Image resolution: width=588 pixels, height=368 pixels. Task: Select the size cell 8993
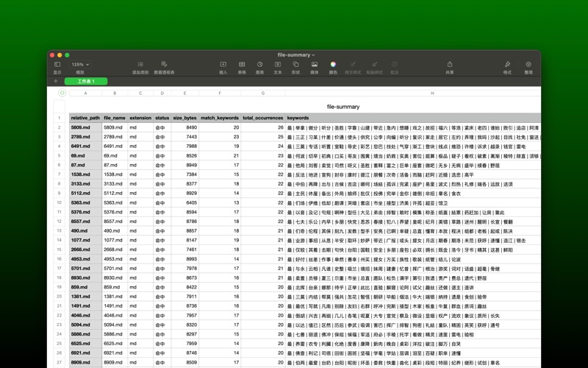coord(185,259)
